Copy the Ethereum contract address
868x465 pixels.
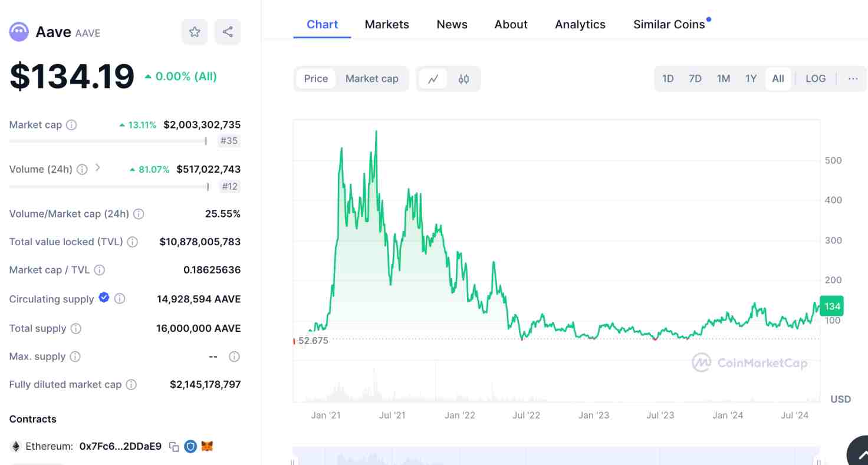point(174,447)
